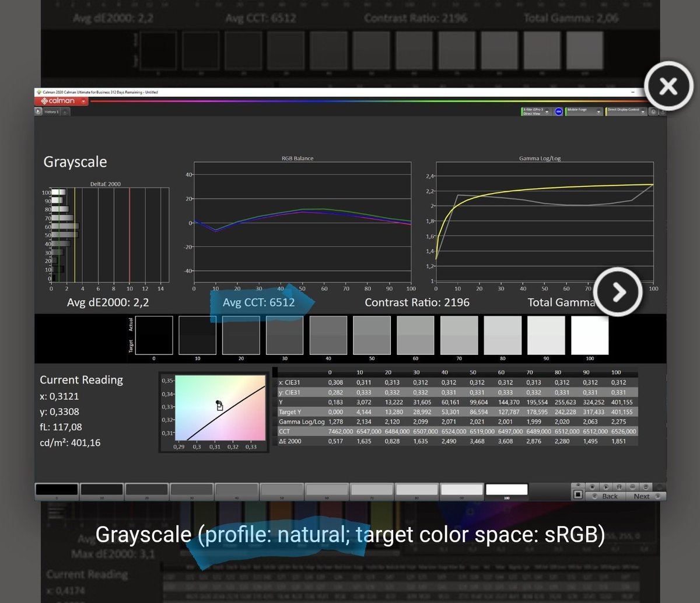
Task: Click the Grayscale heading
Action: (75, 162)
